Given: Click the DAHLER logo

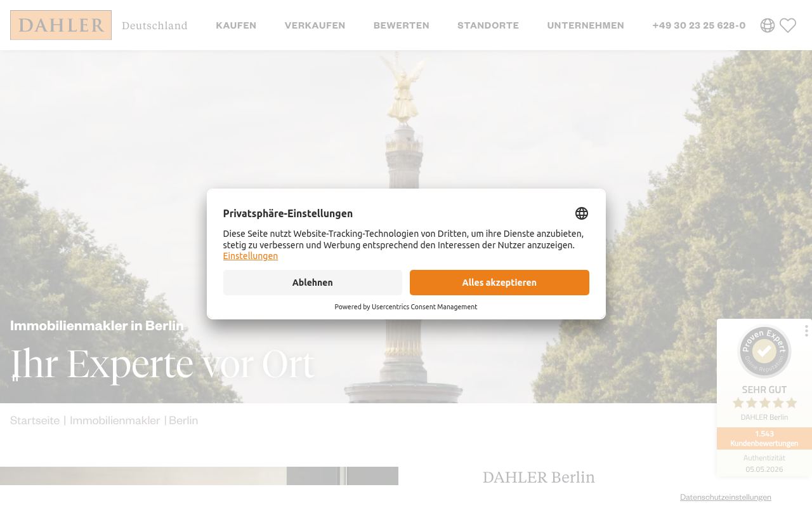Looking at the screenshot, I should point(61,25).
